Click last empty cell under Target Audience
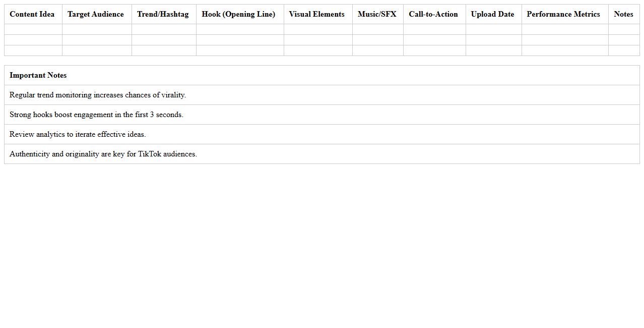Screen dimensions: 644x328 tap(97, 50)
